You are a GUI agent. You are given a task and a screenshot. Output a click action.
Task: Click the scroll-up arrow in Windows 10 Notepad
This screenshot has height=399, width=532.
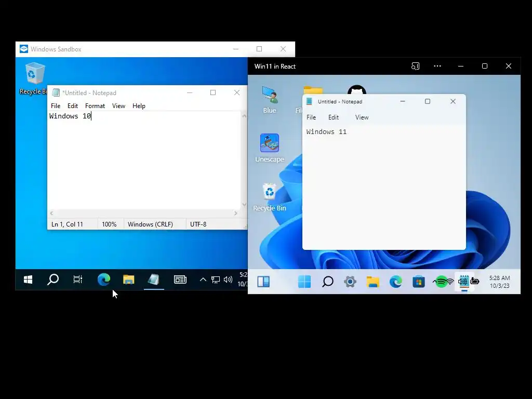[244, 116]
